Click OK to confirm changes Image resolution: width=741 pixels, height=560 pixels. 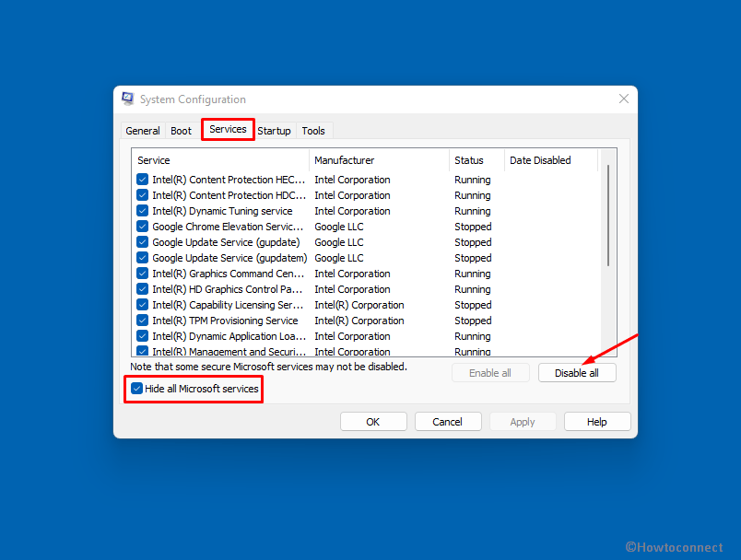coord(373,421)
